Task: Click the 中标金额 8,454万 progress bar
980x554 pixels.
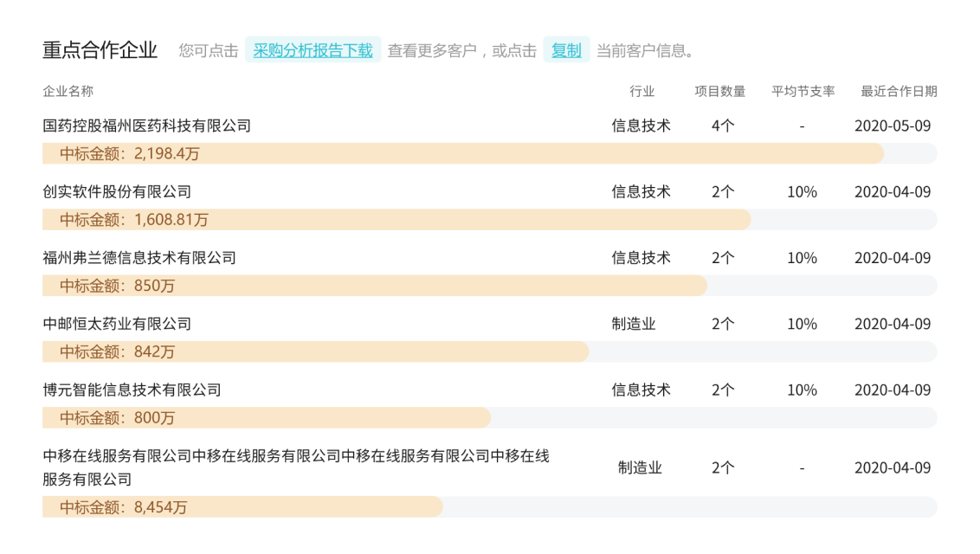Action: 242,507
